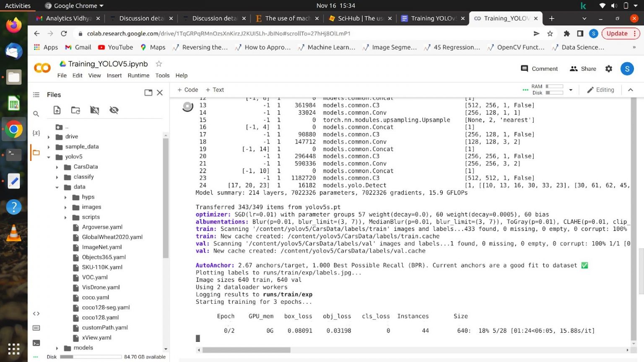
Task: Open the notebook settings gear
Action: [x=608, y=69]
